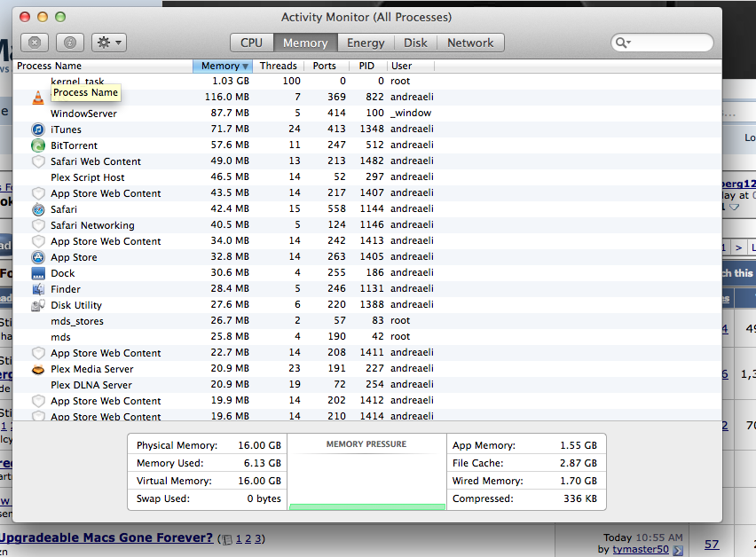Switch to the Memory tab
Screen dimensions: 756x557
pyautogui.click(x=305, y=43)
